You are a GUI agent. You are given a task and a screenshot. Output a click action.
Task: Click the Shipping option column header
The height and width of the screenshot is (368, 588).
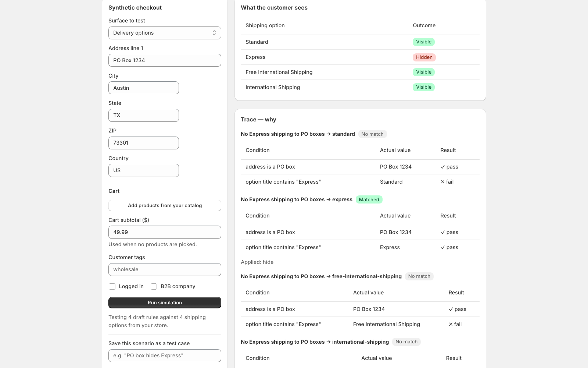coord(265,25)
